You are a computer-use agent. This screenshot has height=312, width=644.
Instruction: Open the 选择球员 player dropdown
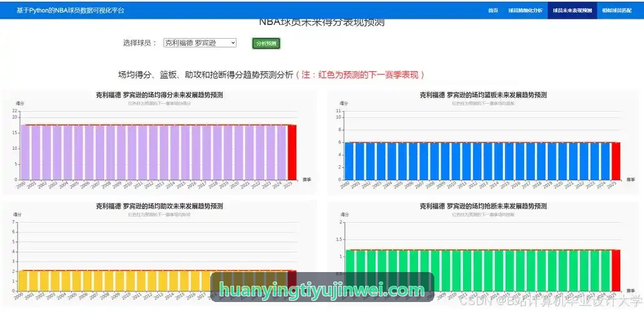200,42
